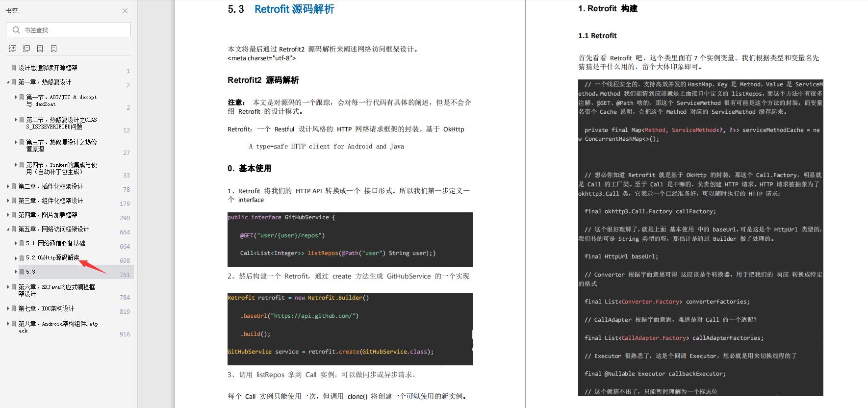Image resolution: width=868 pixels, height=408 pixels.
Task: Click code line final okhttp3.Call.Factory callFactory;
Action: click(x=650, y=211)
